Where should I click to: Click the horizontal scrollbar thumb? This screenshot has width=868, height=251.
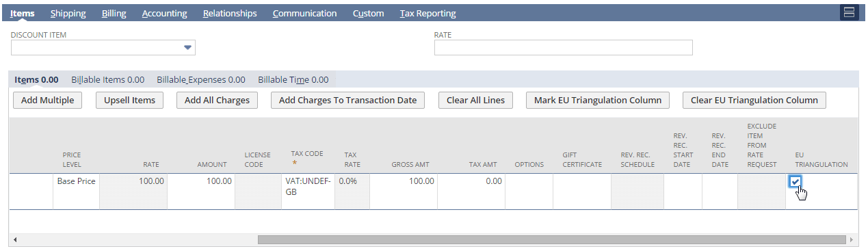551,239
